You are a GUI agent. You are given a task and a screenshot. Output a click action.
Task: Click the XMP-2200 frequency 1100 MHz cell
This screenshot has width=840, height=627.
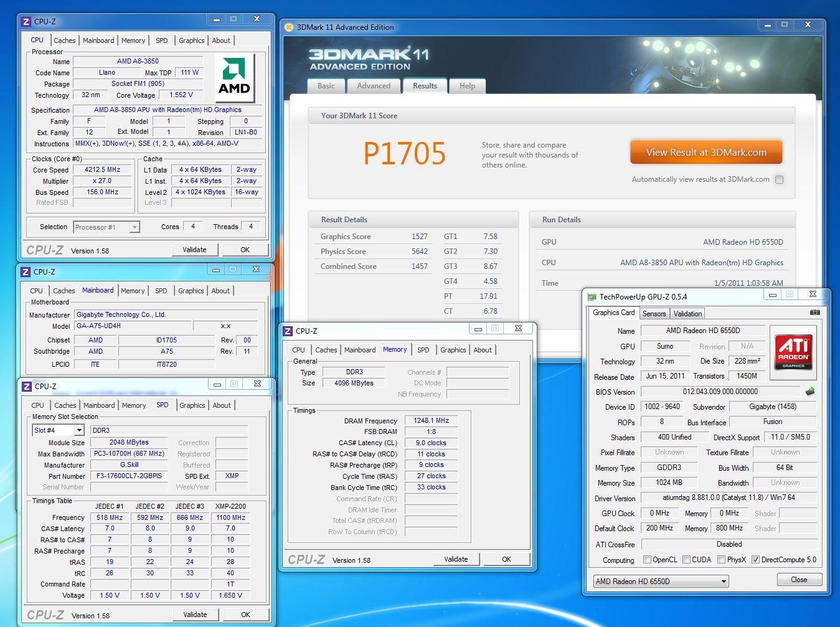point(230,517)
